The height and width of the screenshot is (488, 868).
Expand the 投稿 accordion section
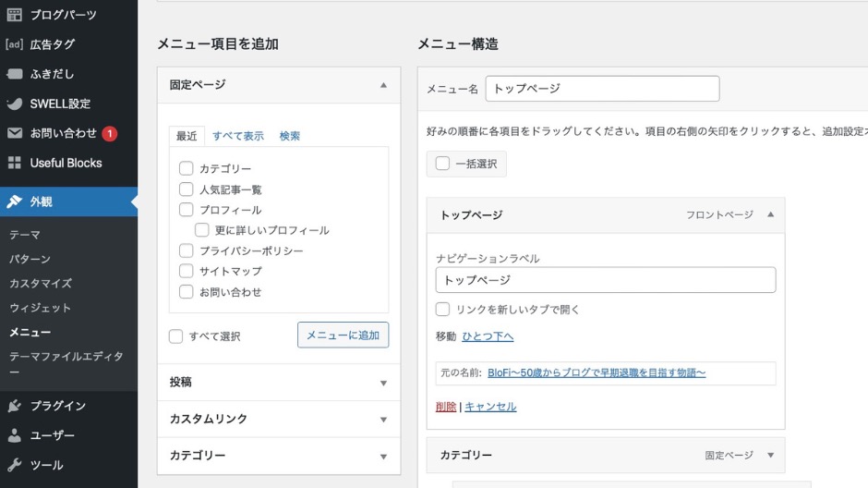point(383,383)
